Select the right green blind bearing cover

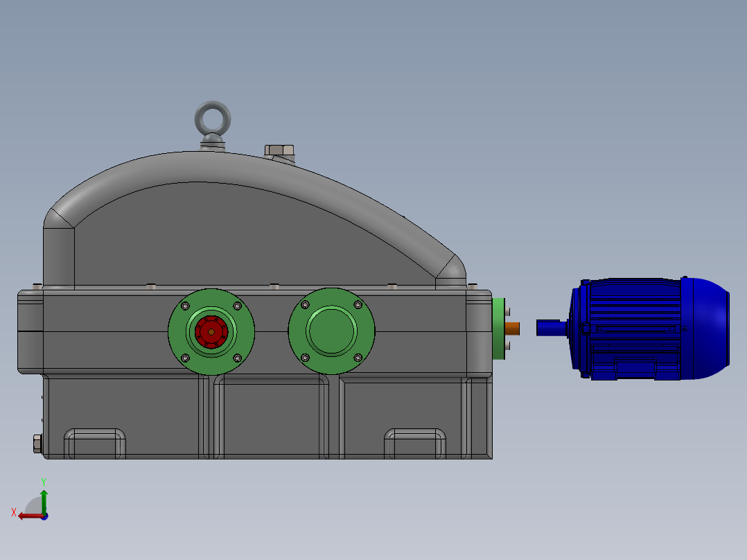pos(331,331)
